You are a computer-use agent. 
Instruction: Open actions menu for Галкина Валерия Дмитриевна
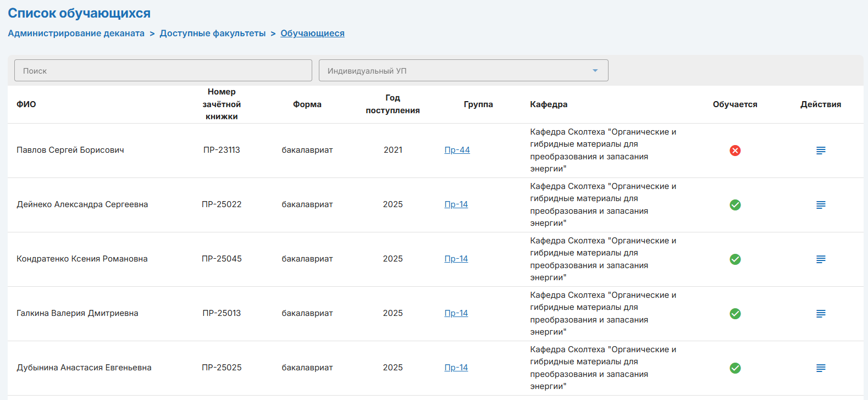(x=820, y=314)
